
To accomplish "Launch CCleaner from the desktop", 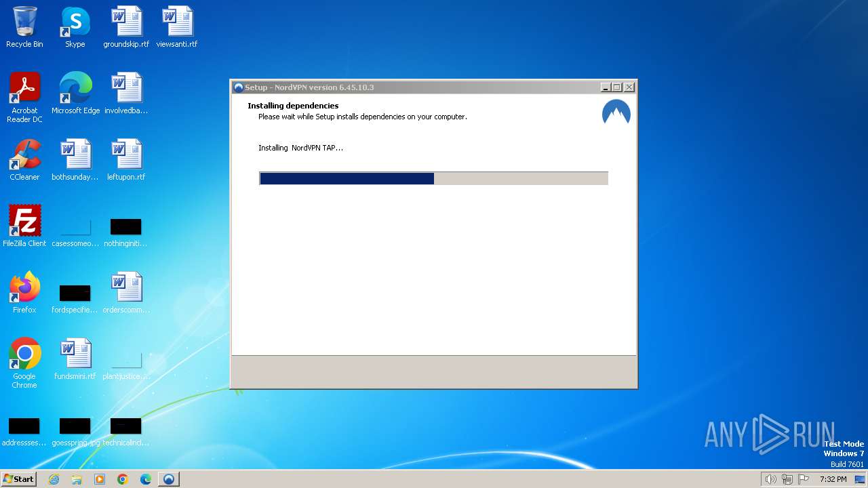I will (x=24, y=159).
